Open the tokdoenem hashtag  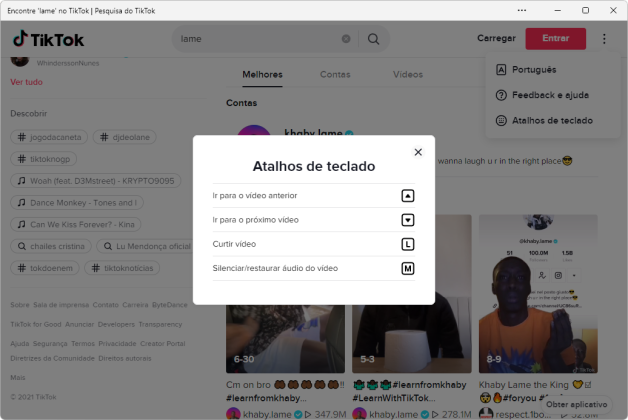[x=45, y=268]
